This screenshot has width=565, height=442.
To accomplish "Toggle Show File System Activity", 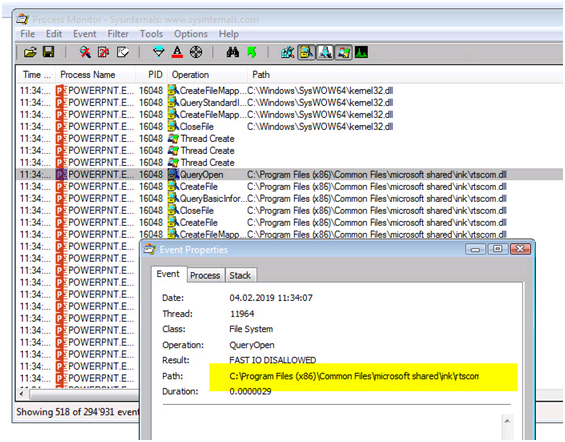I will [306, 53].
